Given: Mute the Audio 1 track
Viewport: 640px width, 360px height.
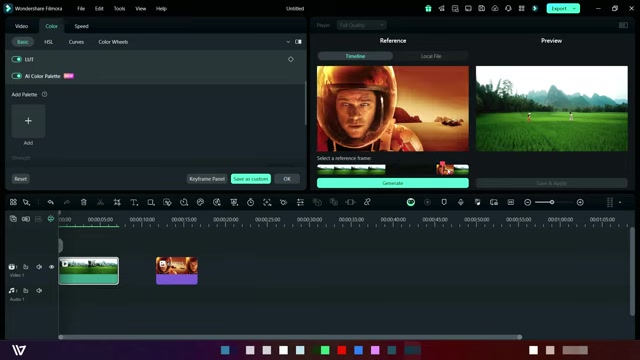Looking at the screenshot, I should click(x=39, y=291).
